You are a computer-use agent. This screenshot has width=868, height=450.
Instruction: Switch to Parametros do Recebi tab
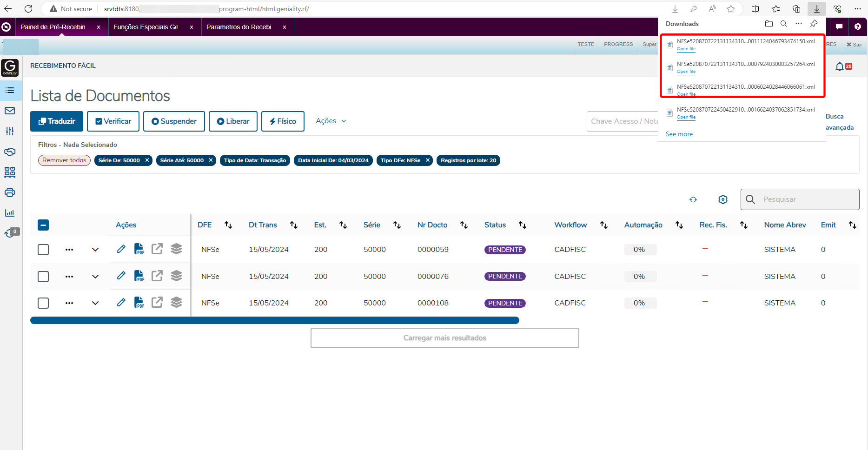pyautogui.click(x=239, y=27)
